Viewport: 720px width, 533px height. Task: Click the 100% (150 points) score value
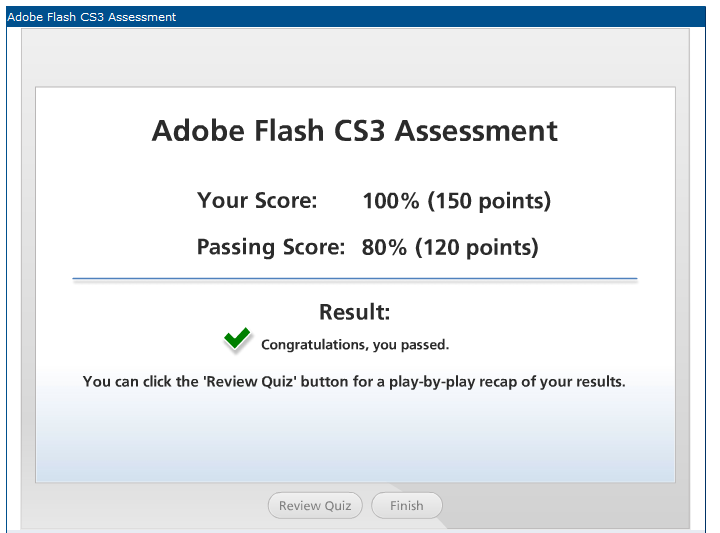456,201
